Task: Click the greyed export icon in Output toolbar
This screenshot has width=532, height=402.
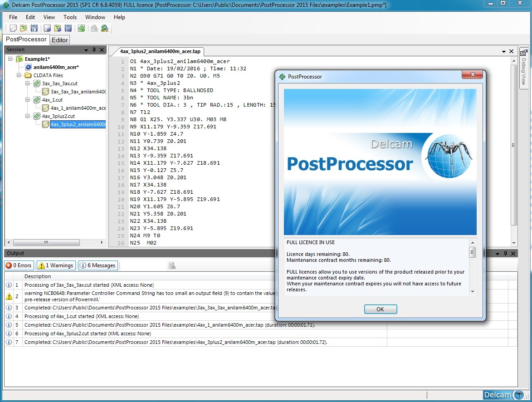Action: click(x=172, y=265)
